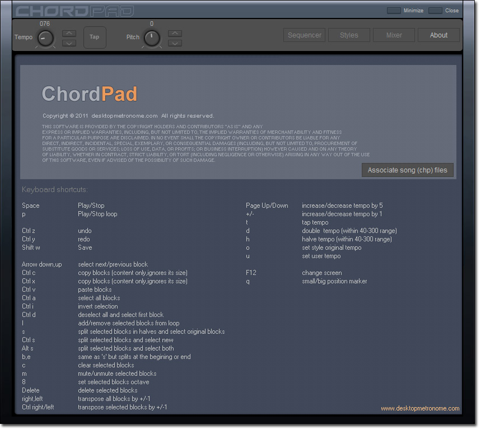Click the 'Ctrl right/left' key label

click(38, 407)
